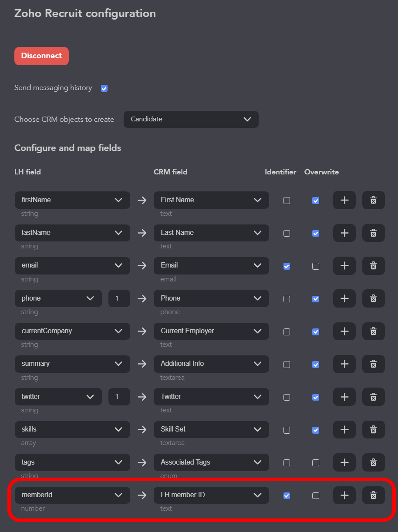Expand the Skill Set CRM dropdown
The image size is (398, 532).
(x=211, y=429)
